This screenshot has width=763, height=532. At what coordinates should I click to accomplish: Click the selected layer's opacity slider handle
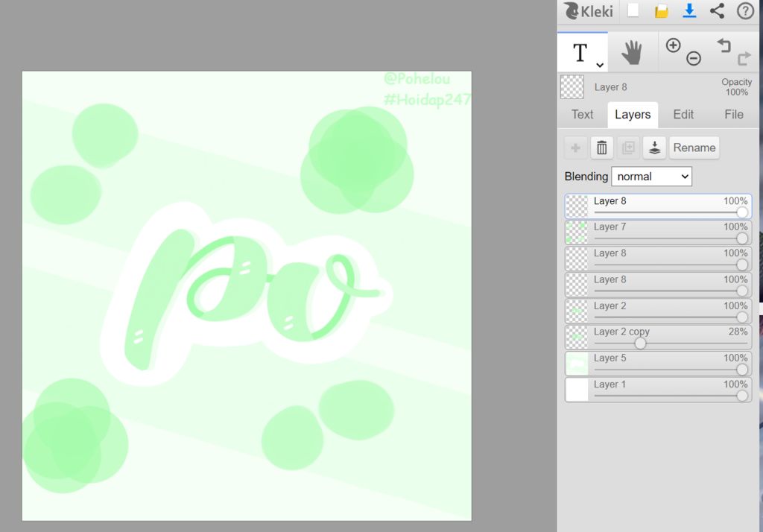click(x=742, y=212)
